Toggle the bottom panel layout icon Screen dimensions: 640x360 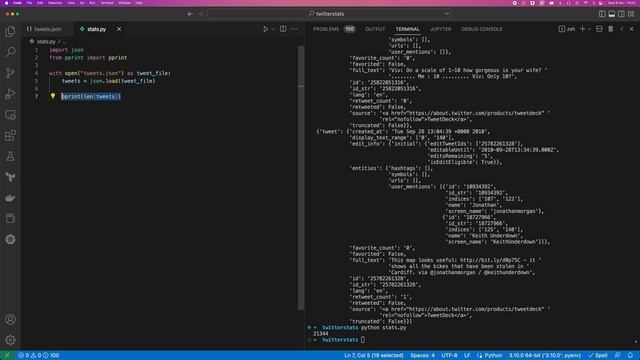(x=611, y=14)
